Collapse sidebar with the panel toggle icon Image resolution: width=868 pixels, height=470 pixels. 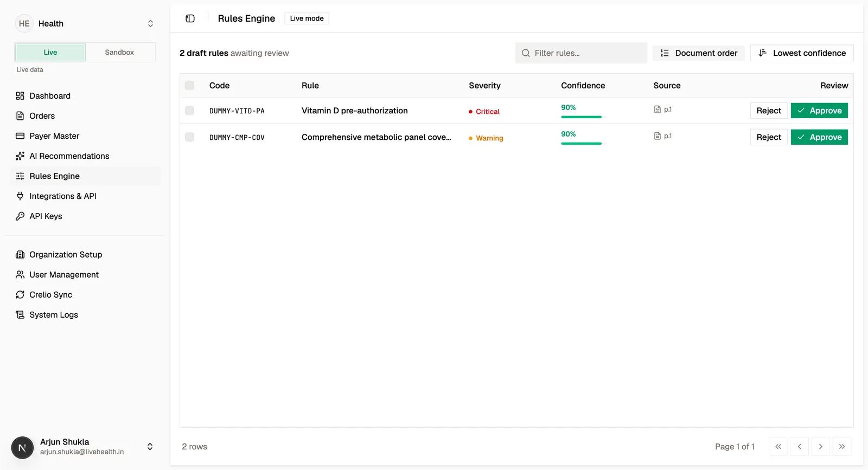190,18
